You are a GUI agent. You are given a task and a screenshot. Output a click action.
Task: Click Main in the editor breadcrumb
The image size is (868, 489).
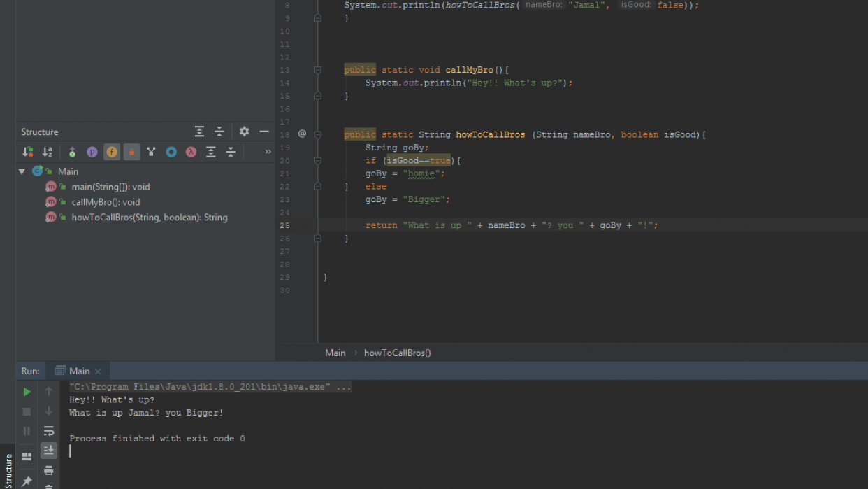pyautogui.click(x=335, y=353)
